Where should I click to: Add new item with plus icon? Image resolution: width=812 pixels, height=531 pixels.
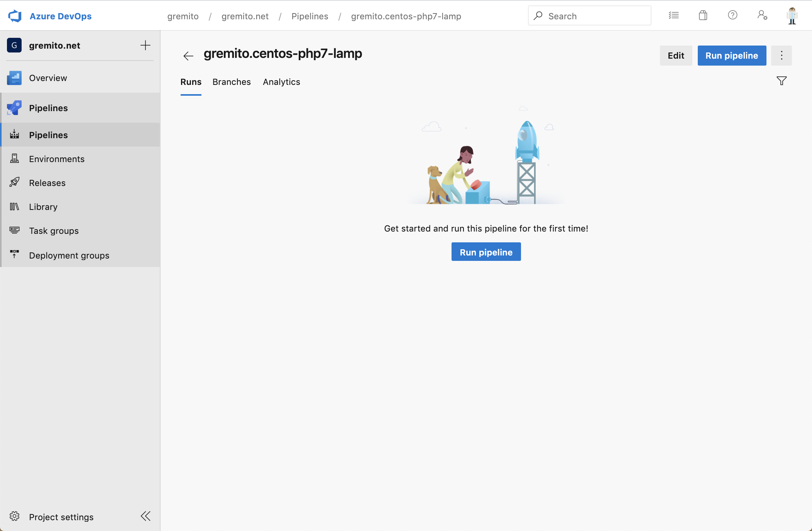click(145, 46)
